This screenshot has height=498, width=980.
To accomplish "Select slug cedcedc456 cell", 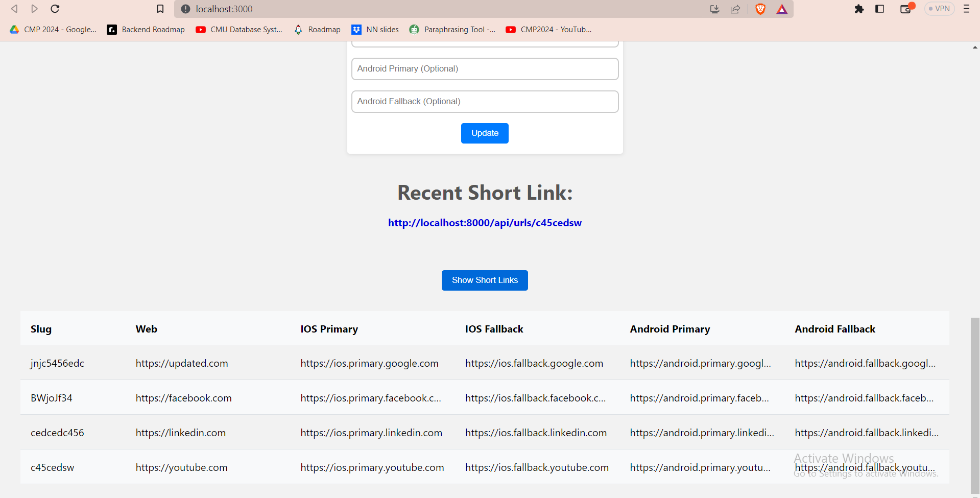I will click(x=57, y=433).
